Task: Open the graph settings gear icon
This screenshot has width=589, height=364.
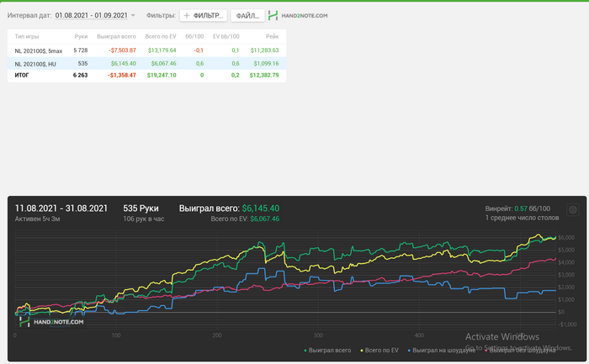Action: click(572, 210)
